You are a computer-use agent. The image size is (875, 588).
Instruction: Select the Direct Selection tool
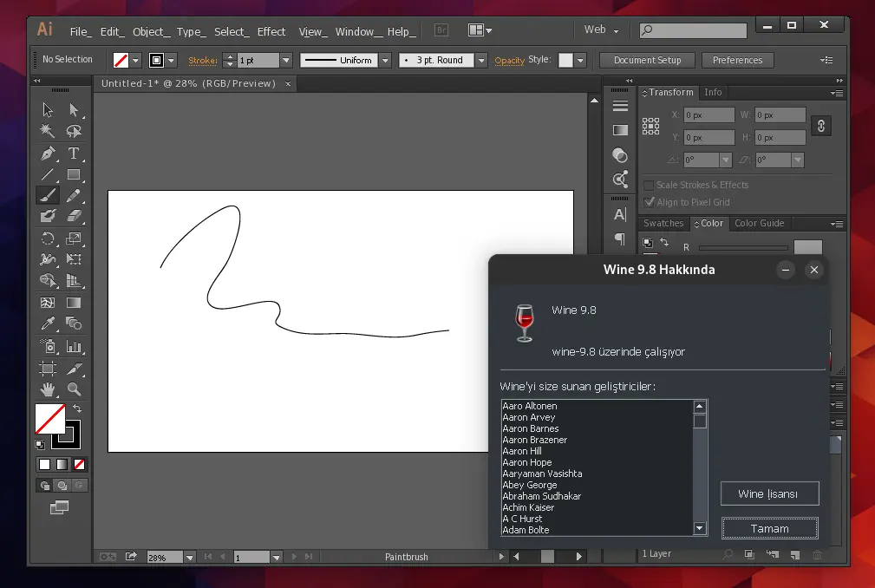pyautogui.click(x=74, y=110)
